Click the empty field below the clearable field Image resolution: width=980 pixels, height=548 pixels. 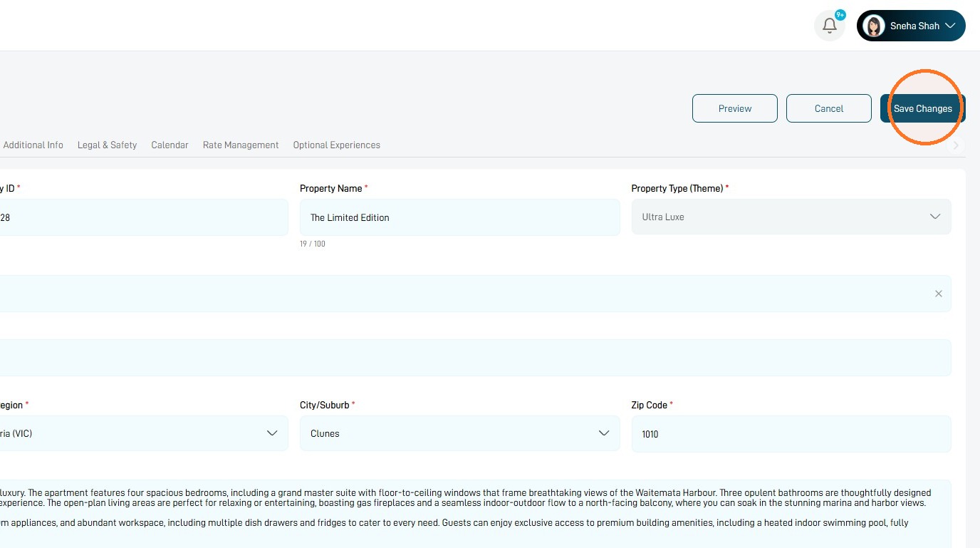476,358
